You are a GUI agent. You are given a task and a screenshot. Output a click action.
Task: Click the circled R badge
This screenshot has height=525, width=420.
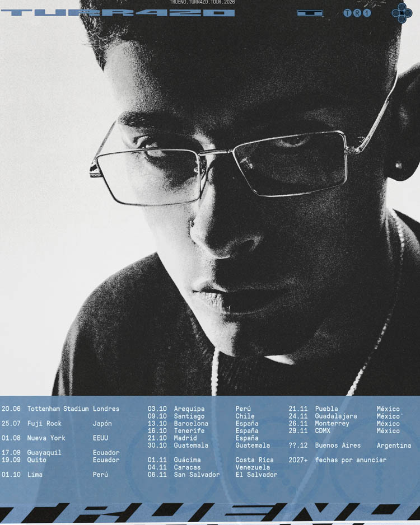click(357, 13)
